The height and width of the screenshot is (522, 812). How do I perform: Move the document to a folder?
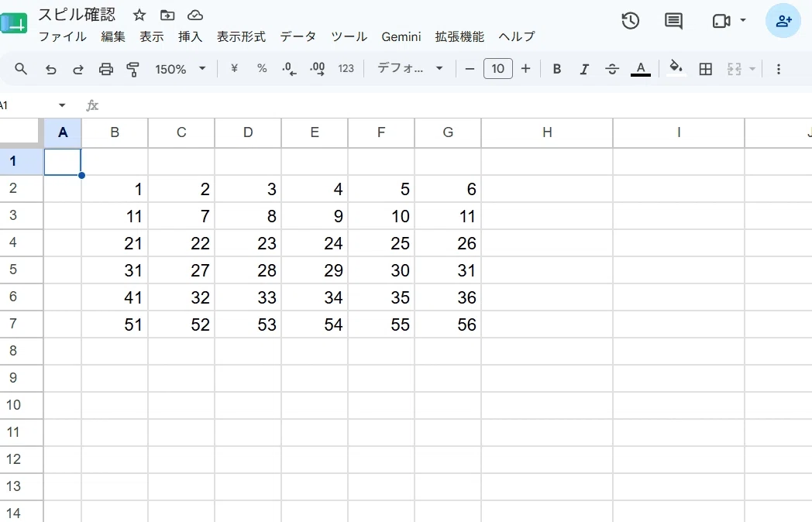coord(167,15)
